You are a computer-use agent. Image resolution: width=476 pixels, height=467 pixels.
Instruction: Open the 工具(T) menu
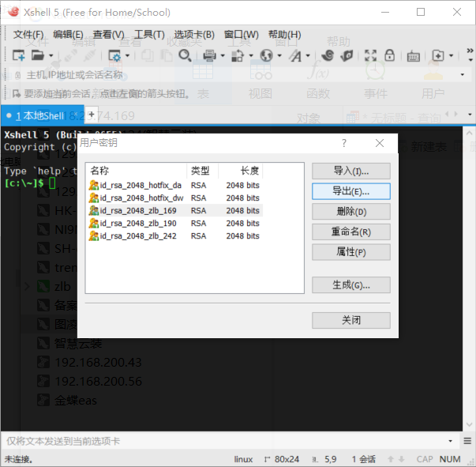click(x=149, y=35)
